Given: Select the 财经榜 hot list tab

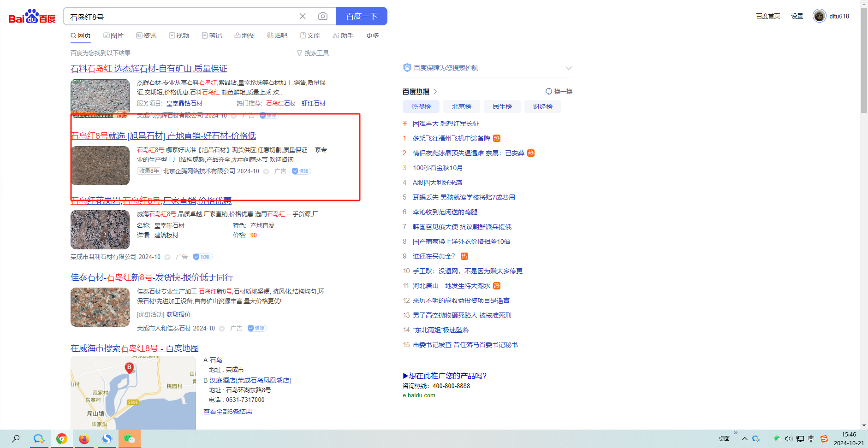Looking at the screenshot, I should (542, 106).
